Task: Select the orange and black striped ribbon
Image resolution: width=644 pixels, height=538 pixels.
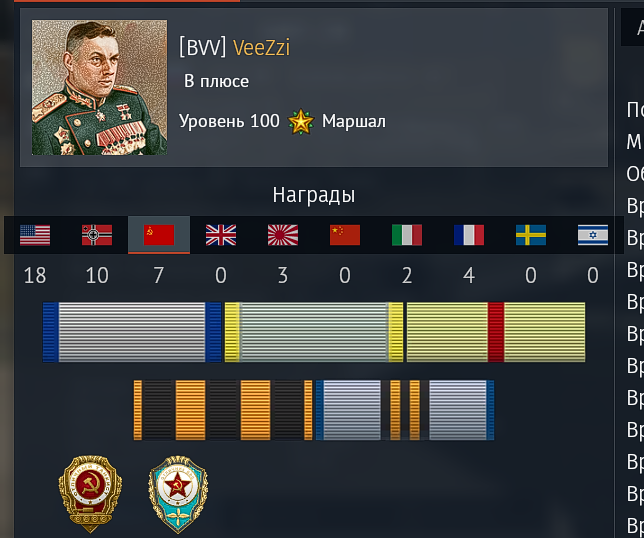Action: click(x=223, y=410)
